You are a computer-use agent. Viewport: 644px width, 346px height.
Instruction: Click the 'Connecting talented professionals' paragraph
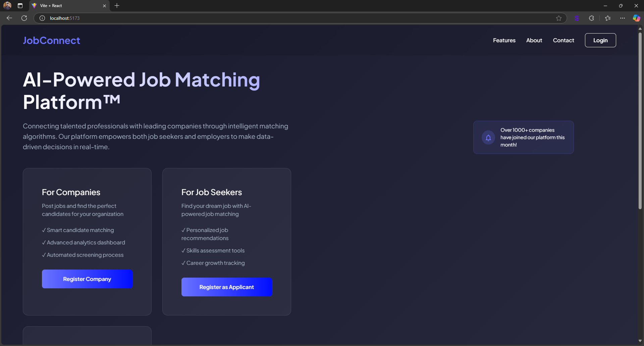click(156, 136)
